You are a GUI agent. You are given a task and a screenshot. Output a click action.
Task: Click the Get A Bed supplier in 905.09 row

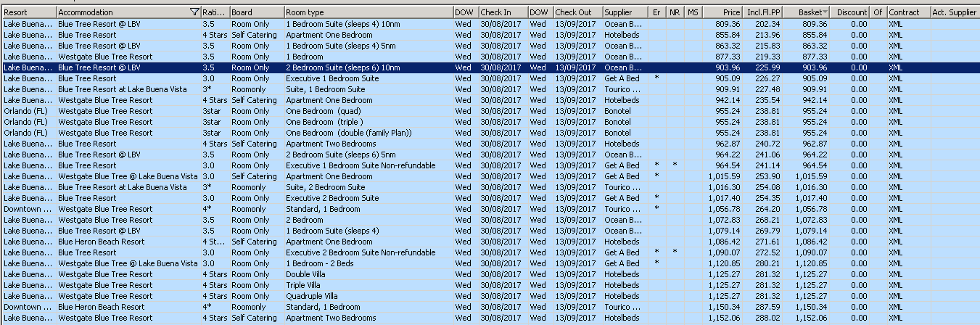coord(625,78)
